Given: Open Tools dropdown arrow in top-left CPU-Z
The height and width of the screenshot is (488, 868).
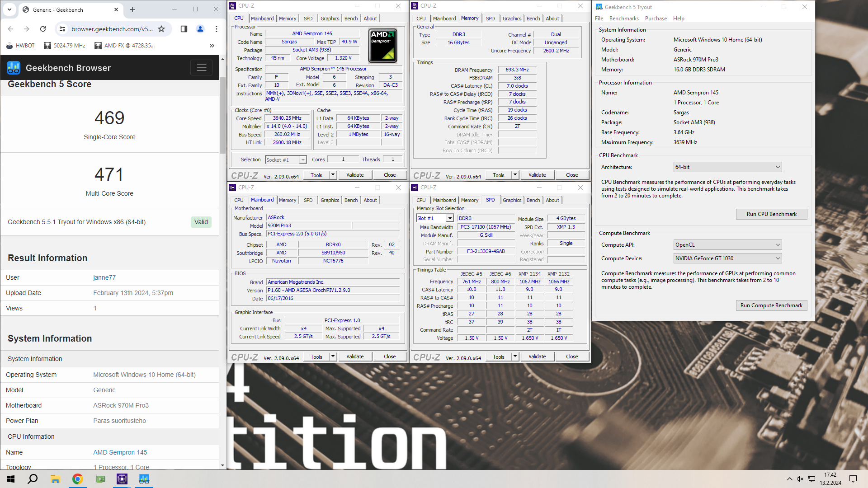Looking at the screenshot, I should point(333,175).
